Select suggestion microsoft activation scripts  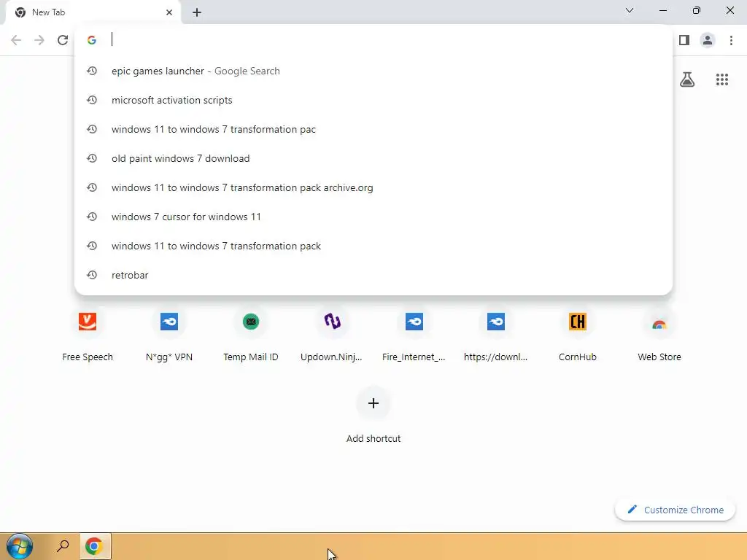(x=373, y=100)
